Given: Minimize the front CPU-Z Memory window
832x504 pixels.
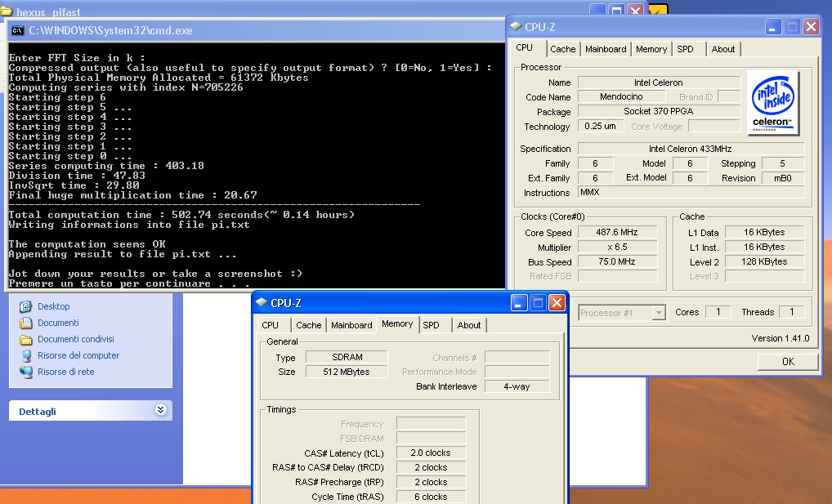Looking at the screenshot, I should click(x=518, y=303).
